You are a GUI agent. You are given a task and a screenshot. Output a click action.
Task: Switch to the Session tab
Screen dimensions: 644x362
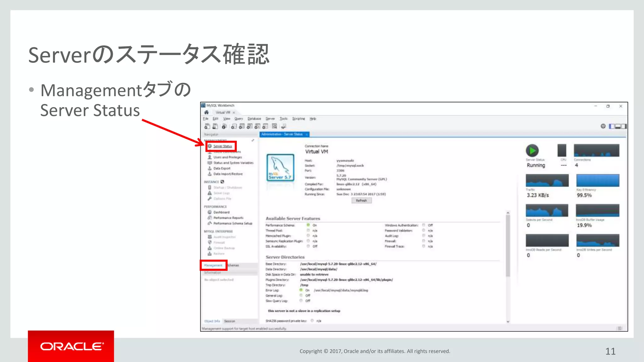point(230,321)
